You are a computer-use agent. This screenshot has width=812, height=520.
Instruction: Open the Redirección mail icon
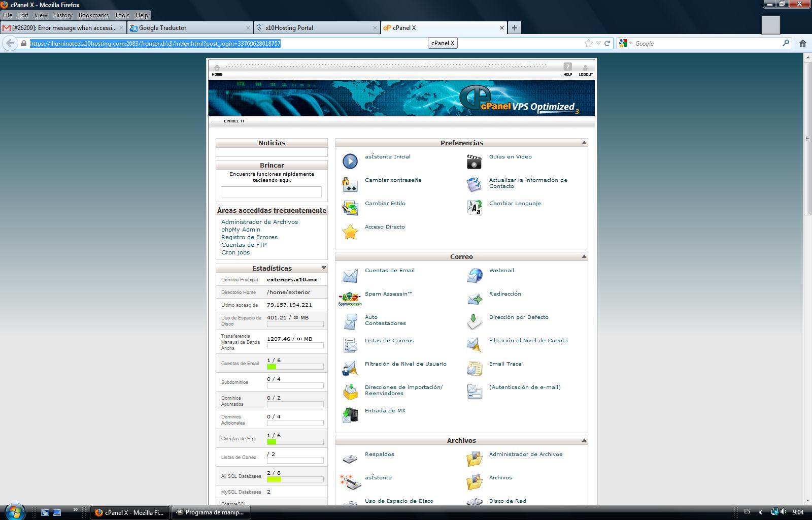(x=474, y=299)
